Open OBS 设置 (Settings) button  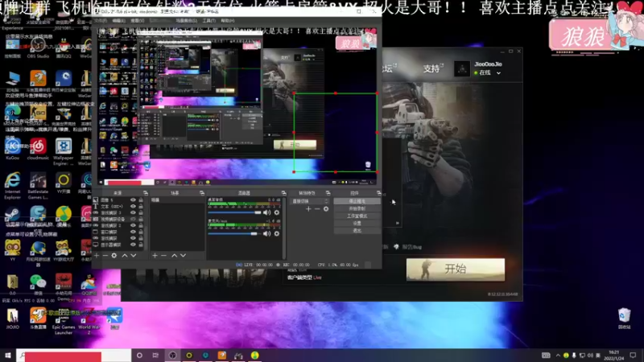(x=357, y=224)
